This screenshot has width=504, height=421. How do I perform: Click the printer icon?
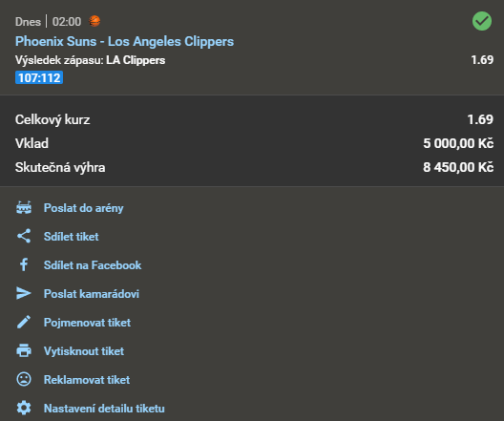24,350
